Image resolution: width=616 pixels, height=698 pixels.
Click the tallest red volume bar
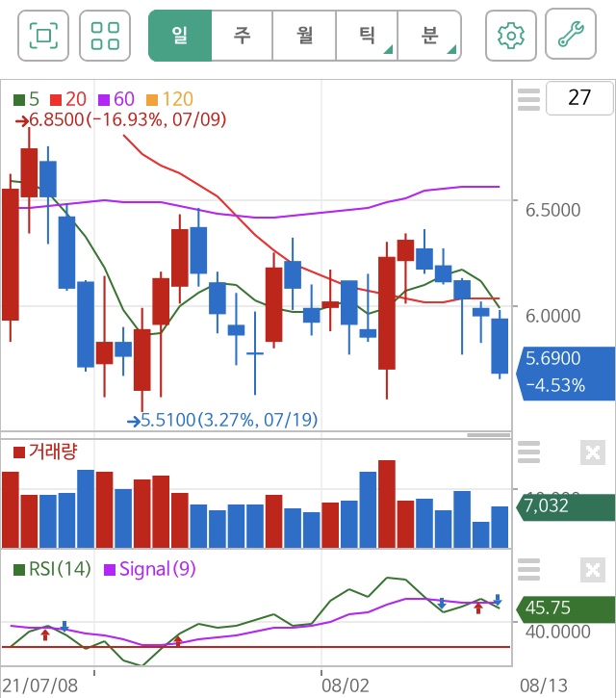pos(387,504)
